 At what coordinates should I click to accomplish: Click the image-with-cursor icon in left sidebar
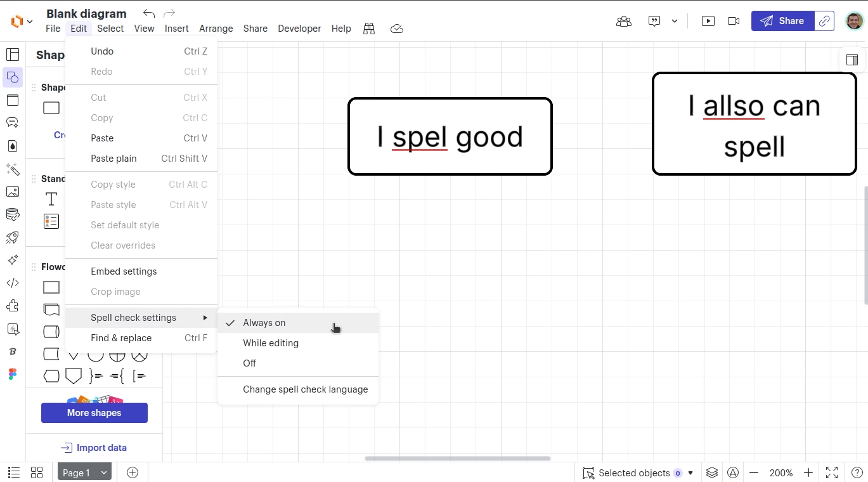[x=13, y=329]
